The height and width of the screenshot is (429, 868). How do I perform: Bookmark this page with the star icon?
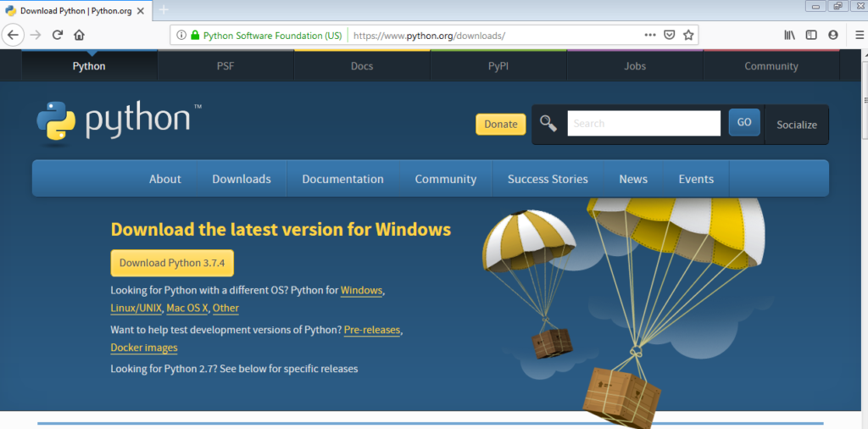click(688, 35)
